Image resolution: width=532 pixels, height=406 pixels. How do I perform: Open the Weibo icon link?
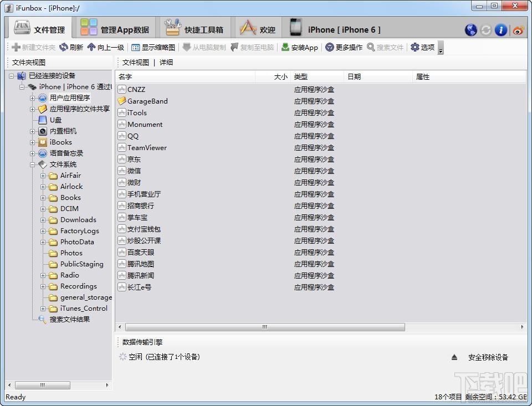[518, 30]
